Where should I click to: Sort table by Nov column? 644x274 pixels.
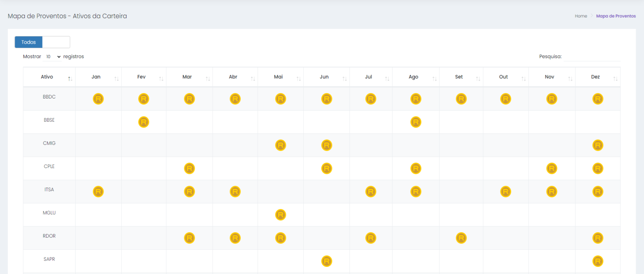[552, 77]
